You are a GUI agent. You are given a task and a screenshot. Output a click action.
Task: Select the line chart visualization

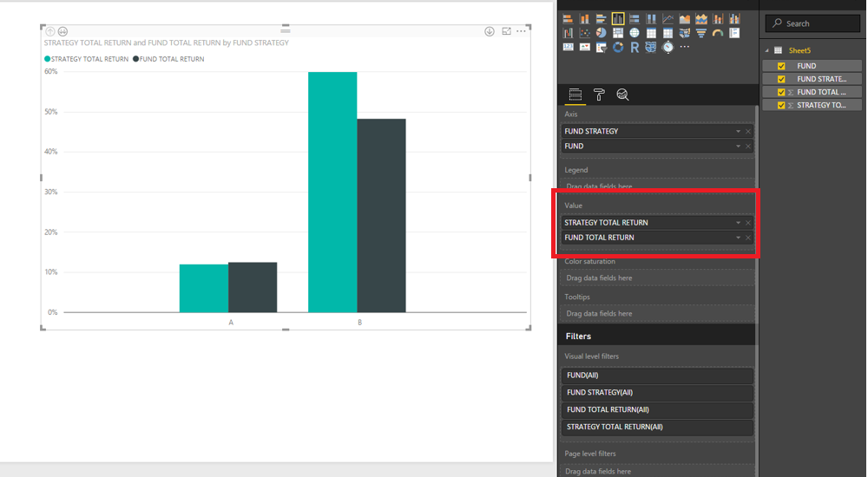pos(668,19)
